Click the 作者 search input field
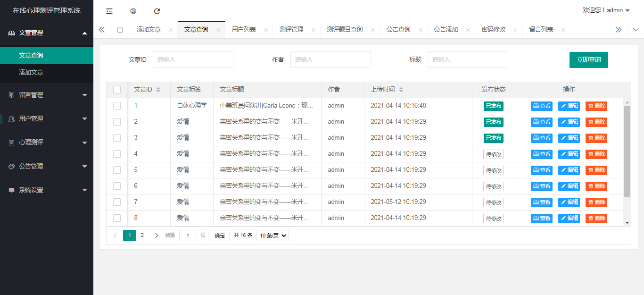 [330, 60]
